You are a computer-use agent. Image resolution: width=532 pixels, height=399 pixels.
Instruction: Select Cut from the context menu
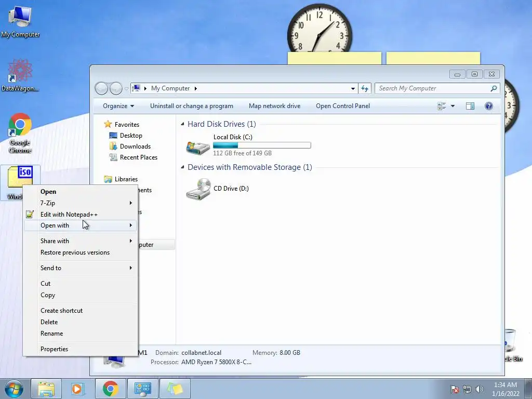81,284
